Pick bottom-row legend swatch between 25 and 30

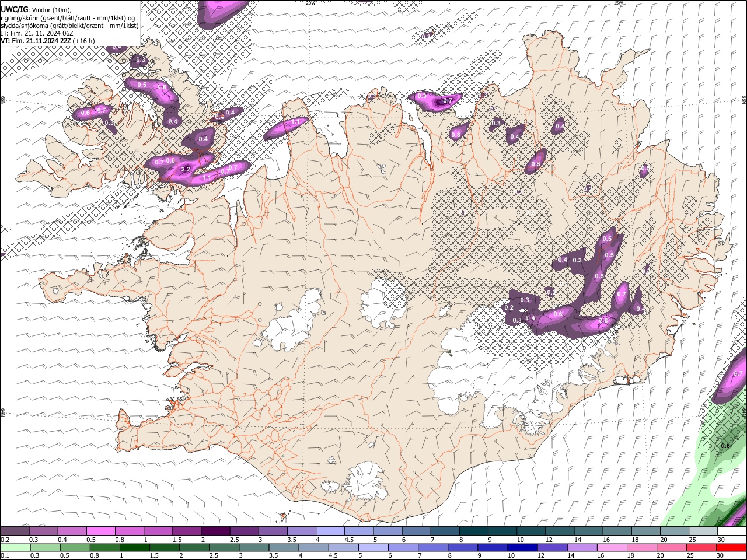point(702,547)
